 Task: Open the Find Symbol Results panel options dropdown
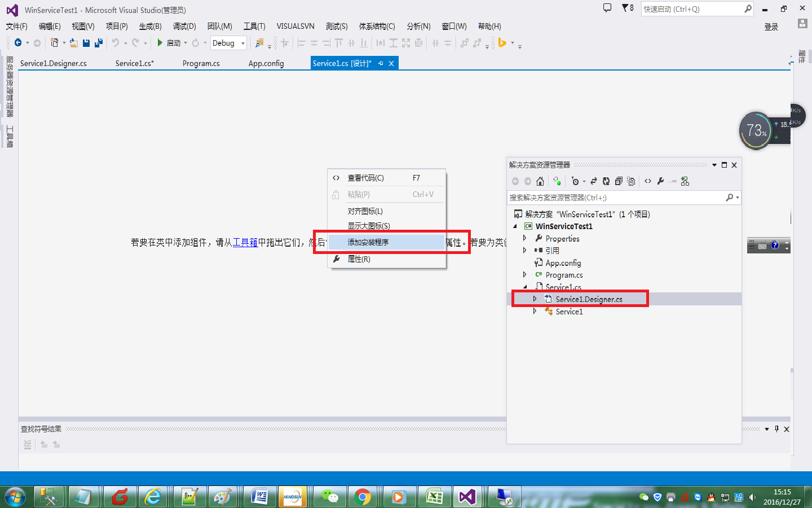point(767,429)
